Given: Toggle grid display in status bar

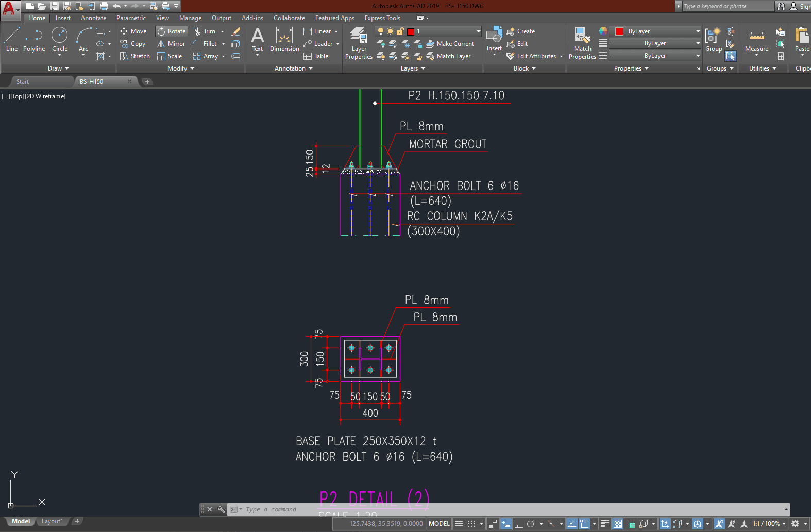Looking at the screenshot, I should (x=459, y=524).
